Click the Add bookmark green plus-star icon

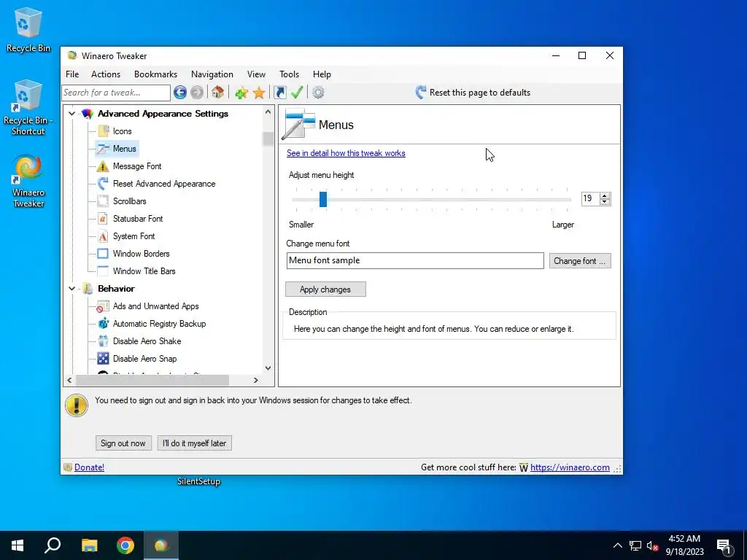pyautogui.click(x=241, y=93)
